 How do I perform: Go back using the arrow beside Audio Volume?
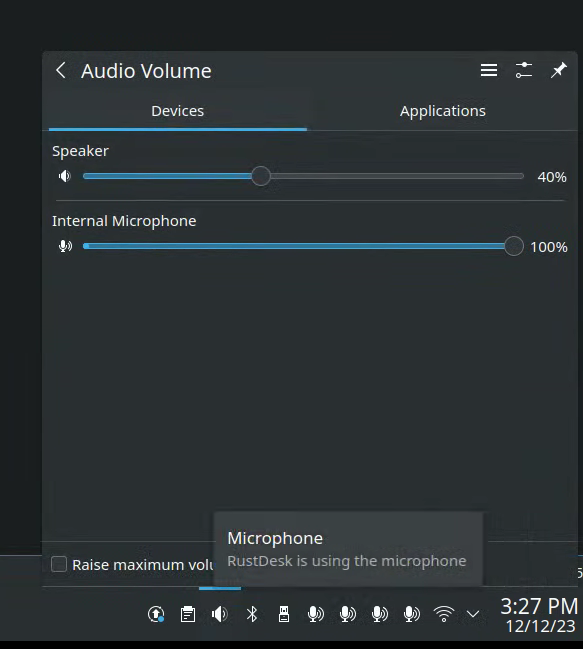tap(61, 70)
